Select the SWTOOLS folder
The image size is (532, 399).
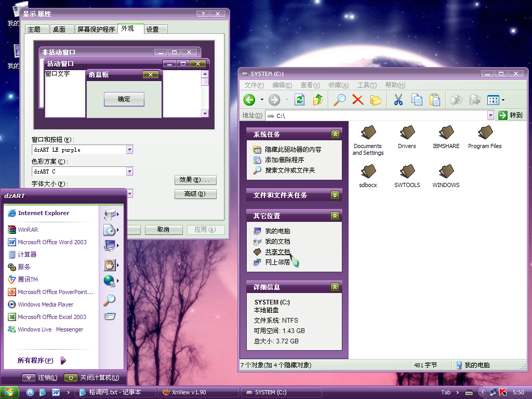tap(407, 177)
